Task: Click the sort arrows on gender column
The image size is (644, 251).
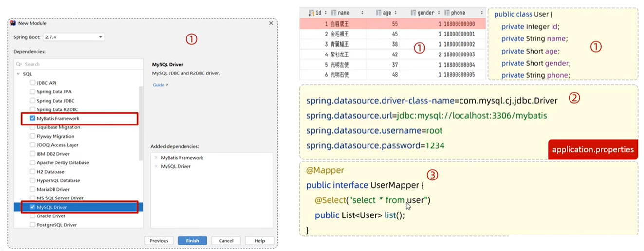Action: pos(438,13)
